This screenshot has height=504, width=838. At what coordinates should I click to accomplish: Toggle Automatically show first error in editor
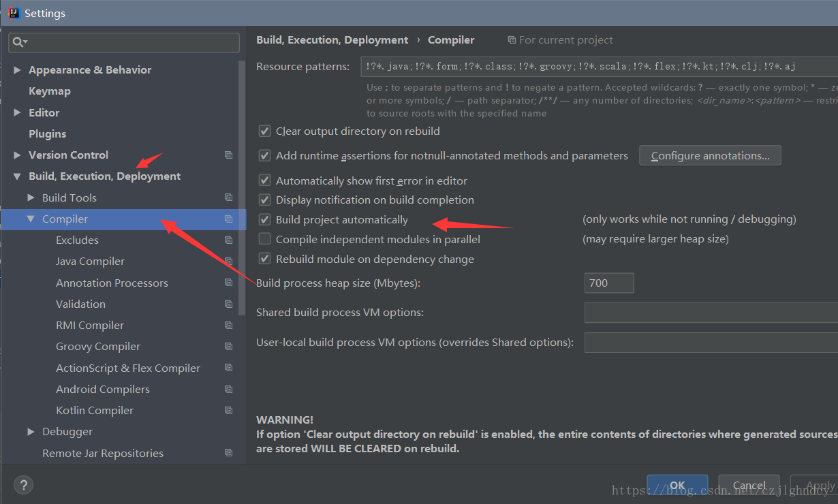point(264,180)
